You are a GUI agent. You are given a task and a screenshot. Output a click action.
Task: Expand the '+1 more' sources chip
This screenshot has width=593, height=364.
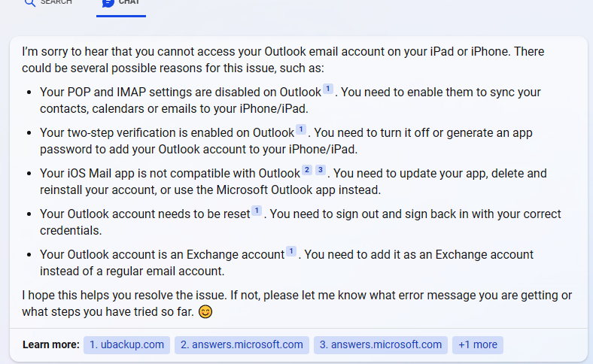pos(478,345)
